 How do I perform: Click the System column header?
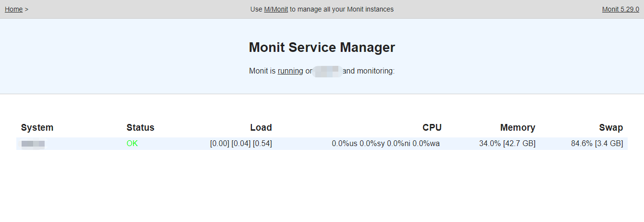(37, 127)
